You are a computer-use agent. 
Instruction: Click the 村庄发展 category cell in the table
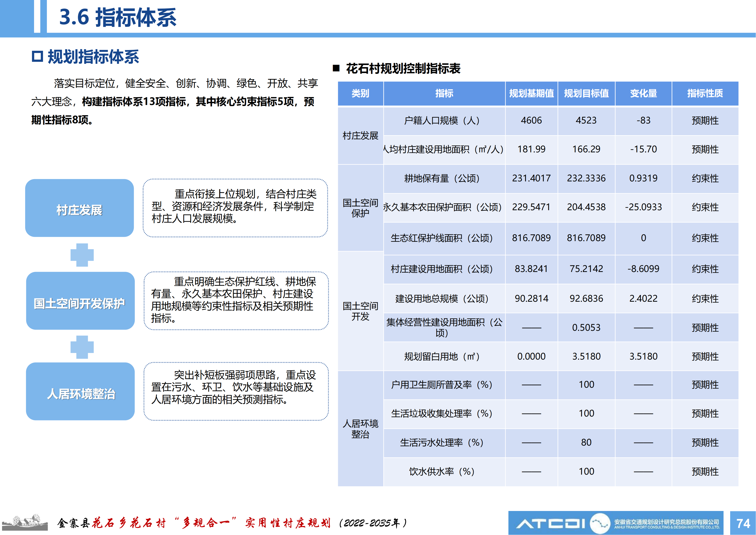361,136
